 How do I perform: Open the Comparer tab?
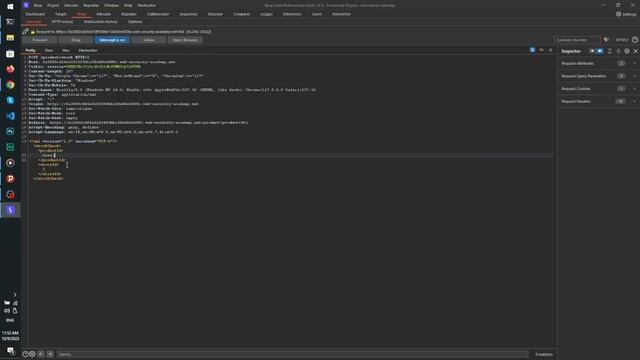pyautogui.click(x=241, y=14)
